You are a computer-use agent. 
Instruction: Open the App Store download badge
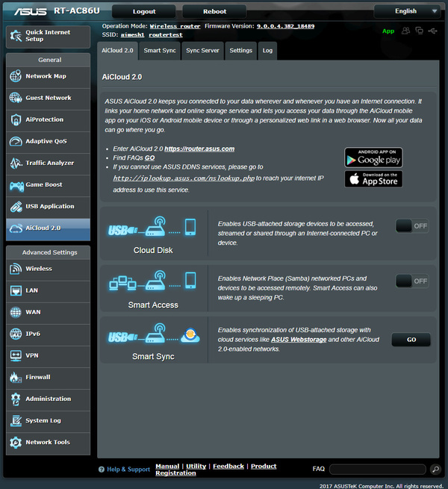click(373, 179)
